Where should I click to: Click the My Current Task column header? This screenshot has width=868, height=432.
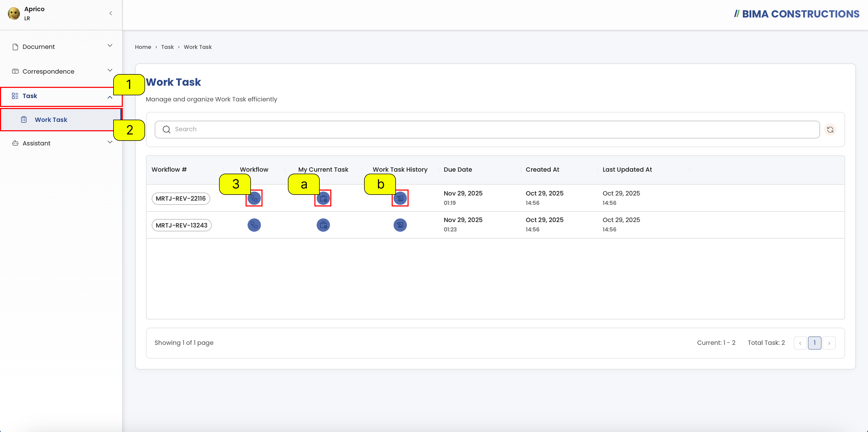(x=323, y=169)
